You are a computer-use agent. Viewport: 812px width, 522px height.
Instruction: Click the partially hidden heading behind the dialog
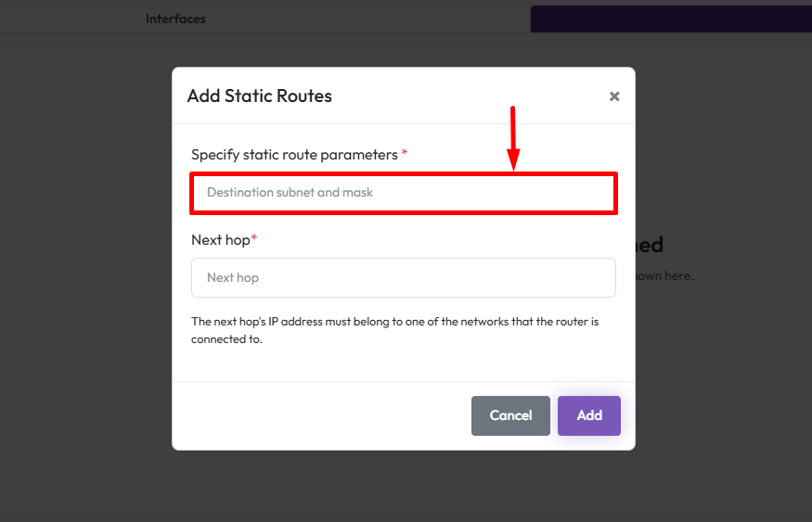click(650, 245)
